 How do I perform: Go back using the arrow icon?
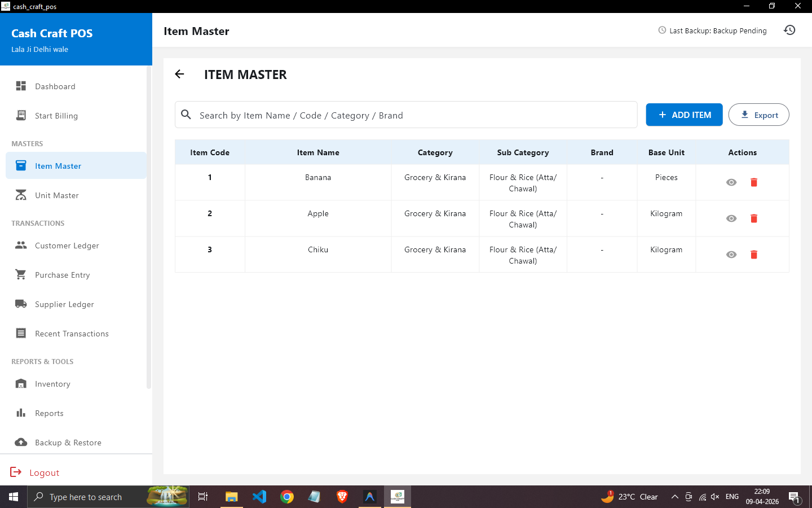[x=179, y=74]
